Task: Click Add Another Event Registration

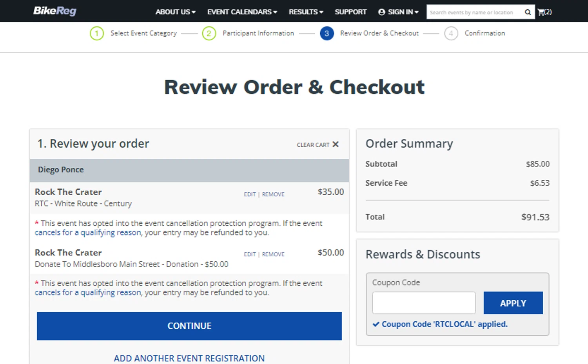Action: (189, 358)
